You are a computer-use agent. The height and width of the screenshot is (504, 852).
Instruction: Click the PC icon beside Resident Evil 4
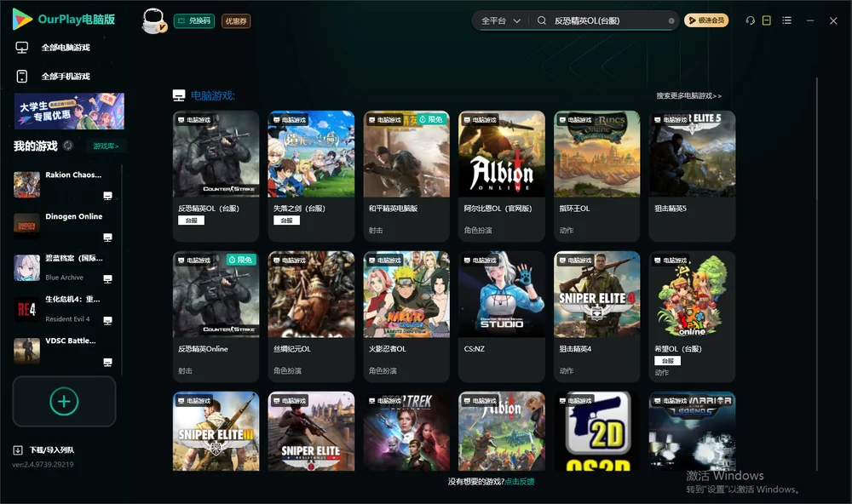pos(107,320)
